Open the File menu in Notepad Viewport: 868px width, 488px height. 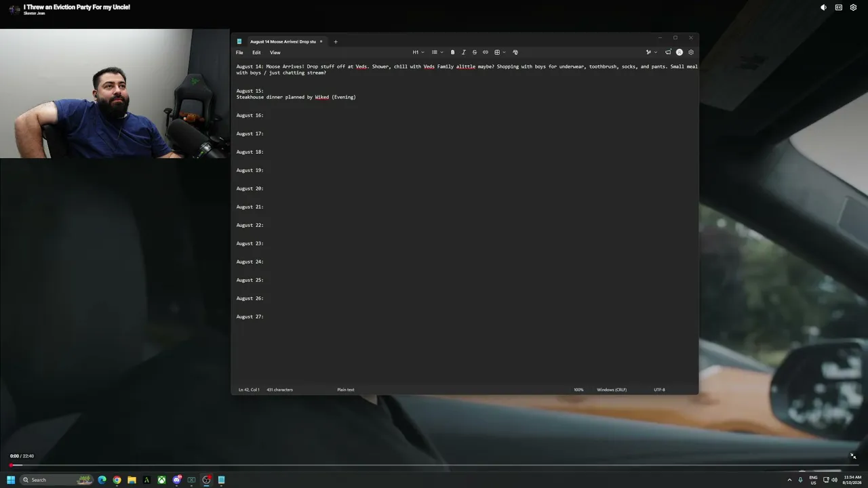click(239, 52)
